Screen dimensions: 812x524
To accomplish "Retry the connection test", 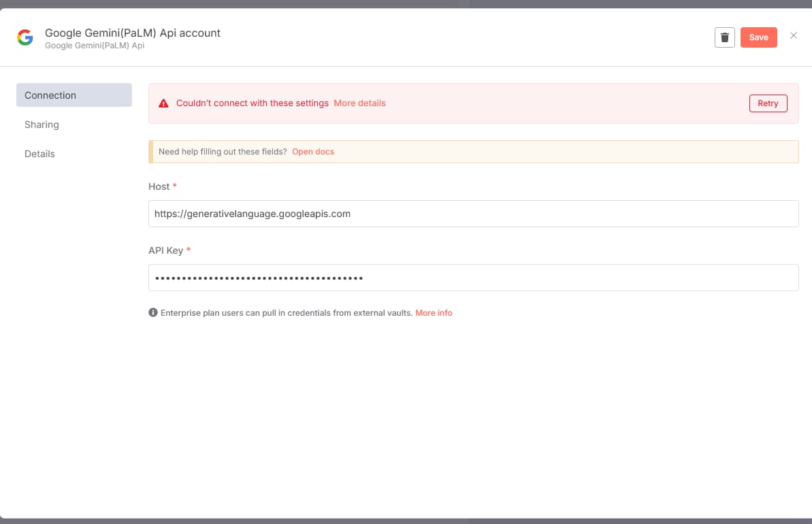I will (x=768, y=103).
